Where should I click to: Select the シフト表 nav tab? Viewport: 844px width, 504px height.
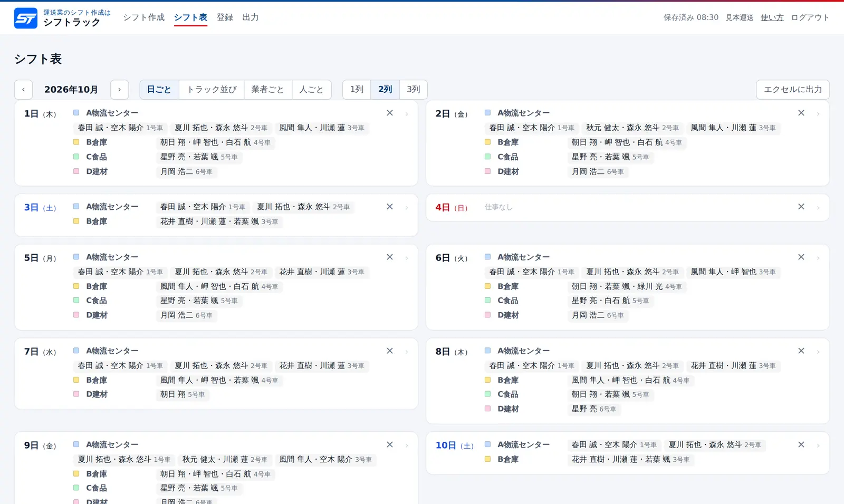click(x=190, y=17)
